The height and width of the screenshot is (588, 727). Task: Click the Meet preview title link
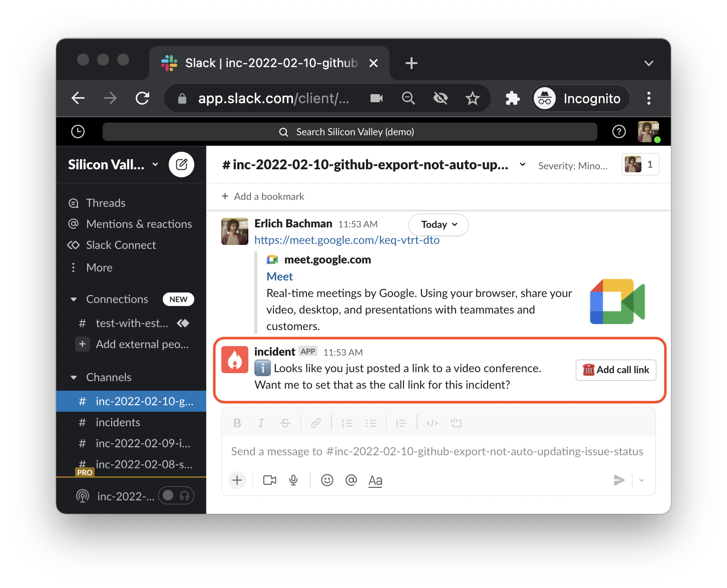point(280,276)
